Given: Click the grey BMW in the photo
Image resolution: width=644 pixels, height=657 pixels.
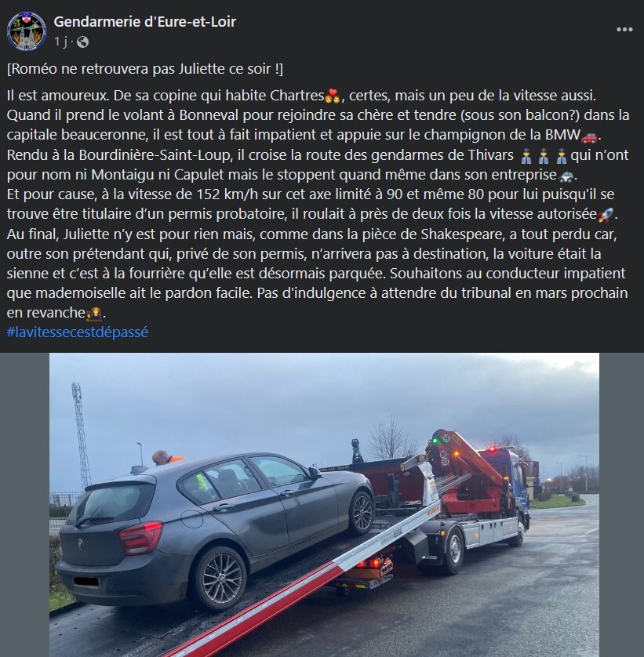Looking at the screenshot, I should (214, 528).
